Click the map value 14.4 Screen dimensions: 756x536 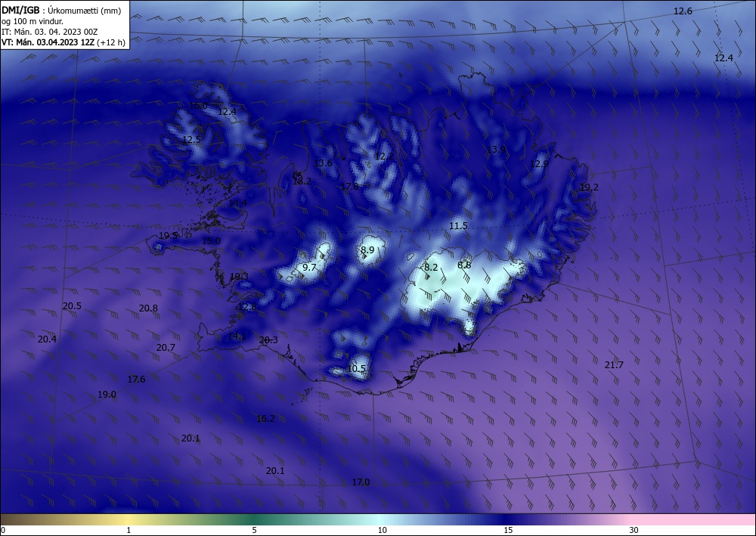[237, 203]
